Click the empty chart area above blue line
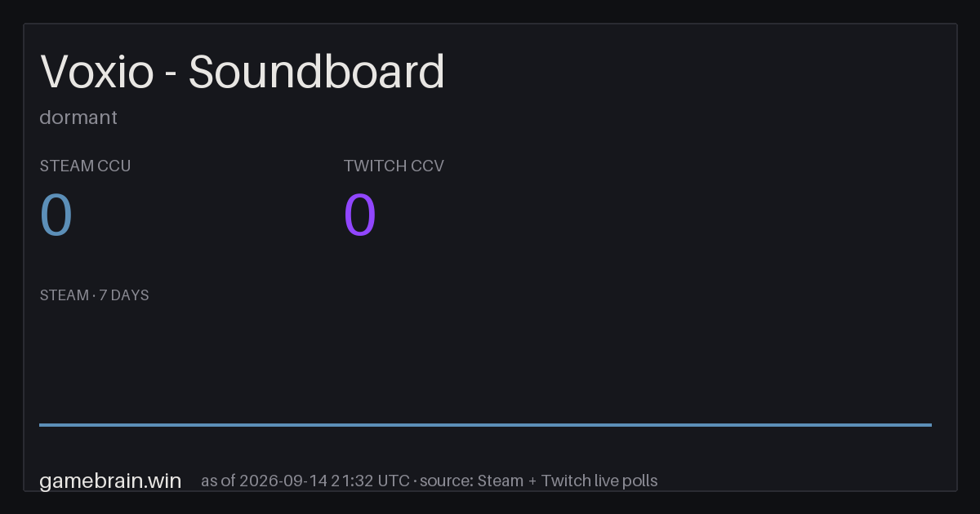This screenshot has height=514, width=980. 485,365
